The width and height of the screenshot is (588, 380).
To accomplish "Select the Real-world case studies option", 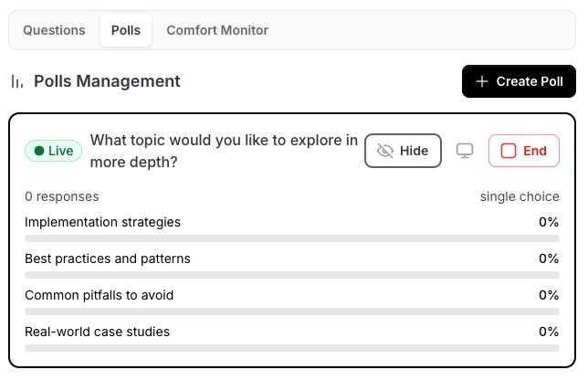I will click(97, 332).
